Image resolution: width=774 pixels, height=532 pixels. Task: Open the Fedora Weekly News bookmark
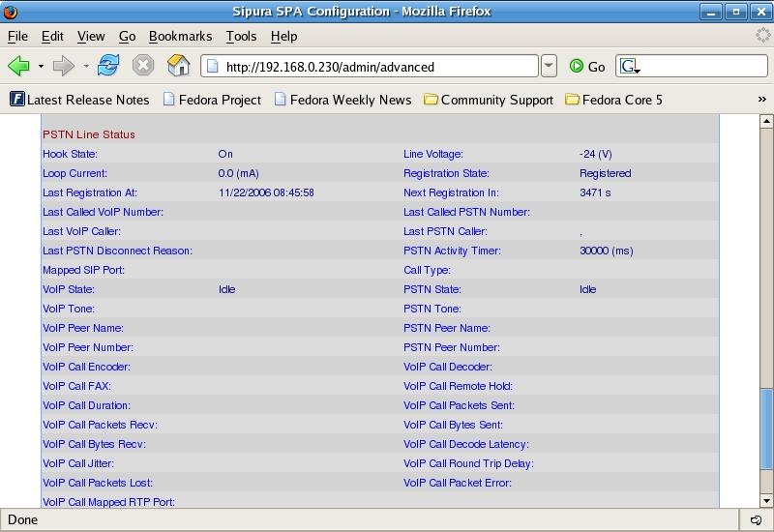pos(342,100)
